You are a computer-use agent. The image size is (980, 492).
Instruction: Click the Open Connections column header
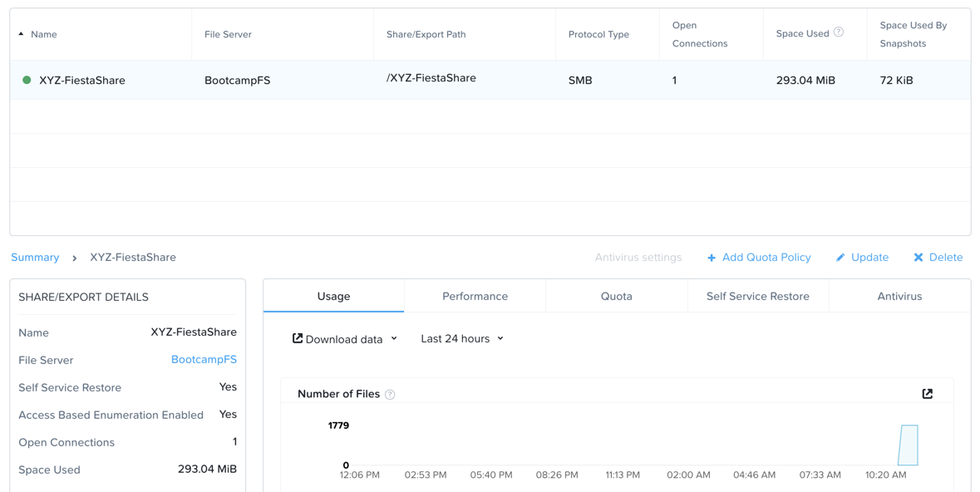[700, 34]
